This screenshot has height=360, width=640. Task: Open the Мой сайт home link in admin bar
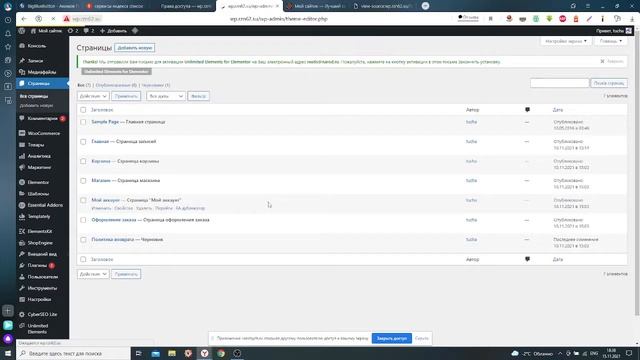click(x=46, y=31)
